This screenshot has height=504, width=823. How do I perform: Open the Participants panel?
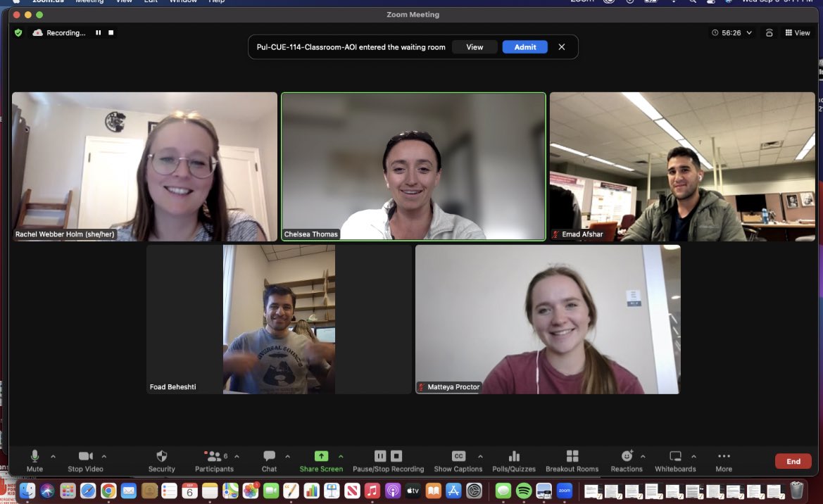point(214,460)
